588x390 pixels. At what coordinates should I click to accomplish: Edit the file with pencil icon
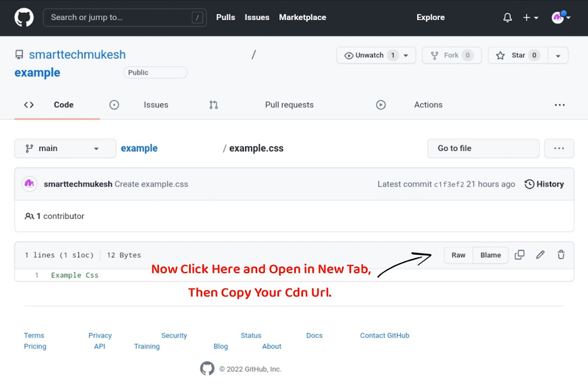(x=540, y=255)
